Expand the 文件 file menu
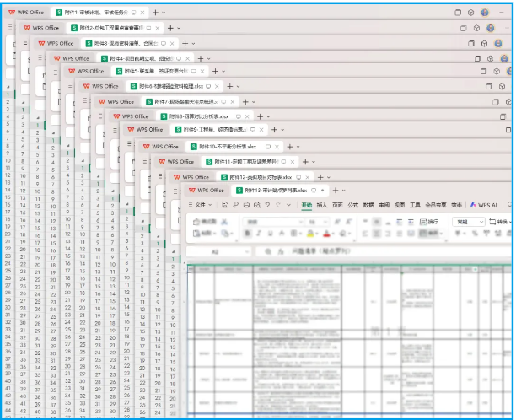The width and height of the screenshot is (516, 420). coord(201,205)
